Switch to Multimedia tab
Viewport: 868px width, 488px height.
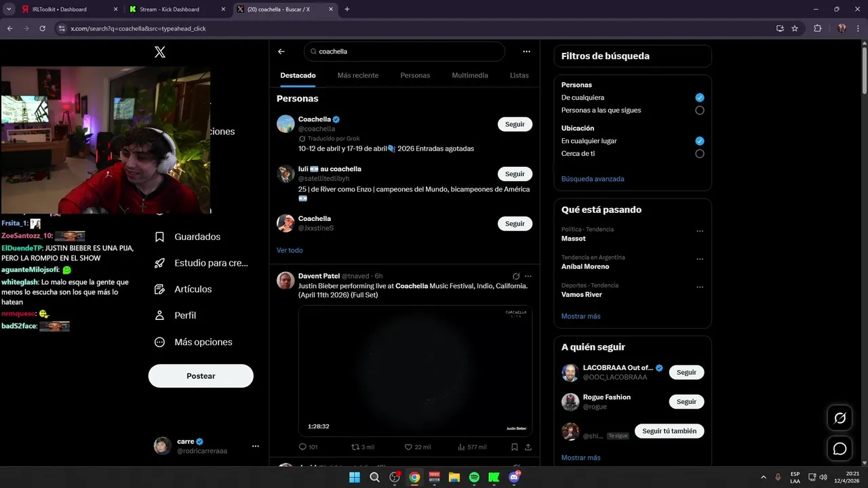(x=470, y=75)
